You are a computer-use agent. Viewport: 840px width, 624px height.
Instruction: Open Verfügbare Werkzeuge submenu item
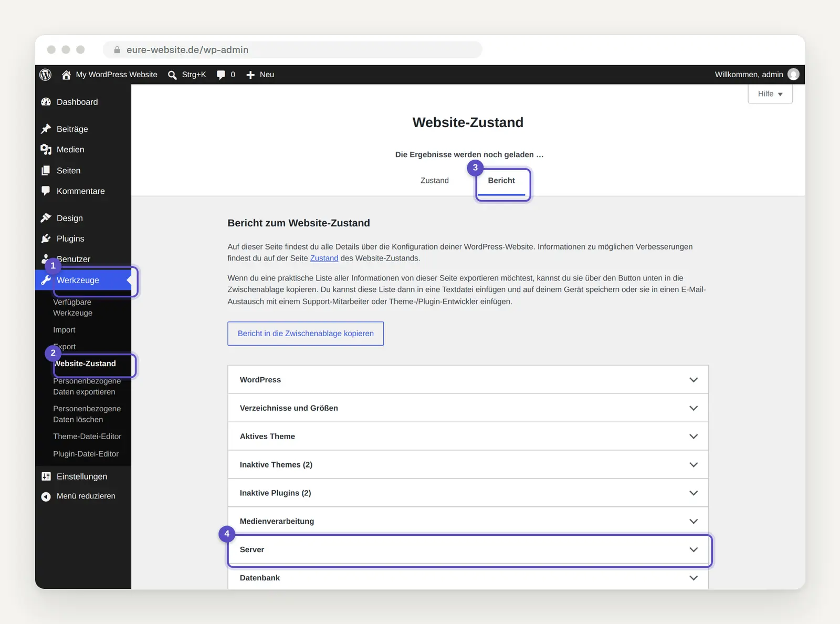[x=72, y=307]
